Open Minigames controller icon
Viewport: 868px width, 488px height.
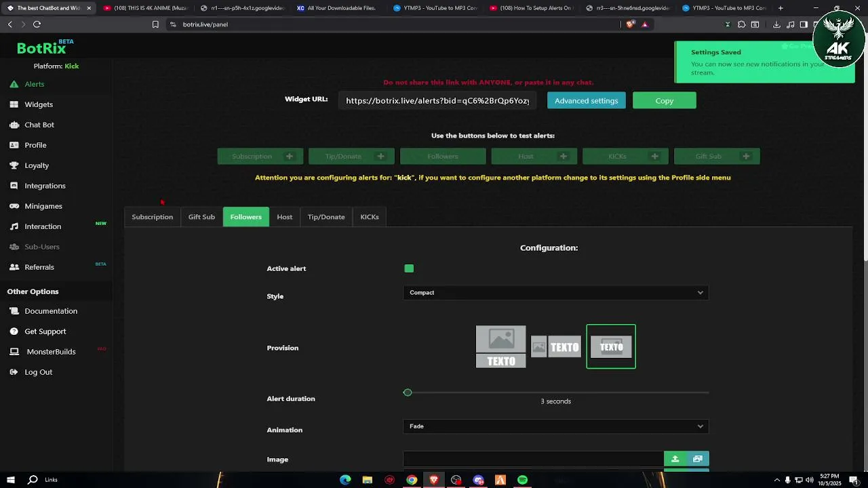coord(14,206)
